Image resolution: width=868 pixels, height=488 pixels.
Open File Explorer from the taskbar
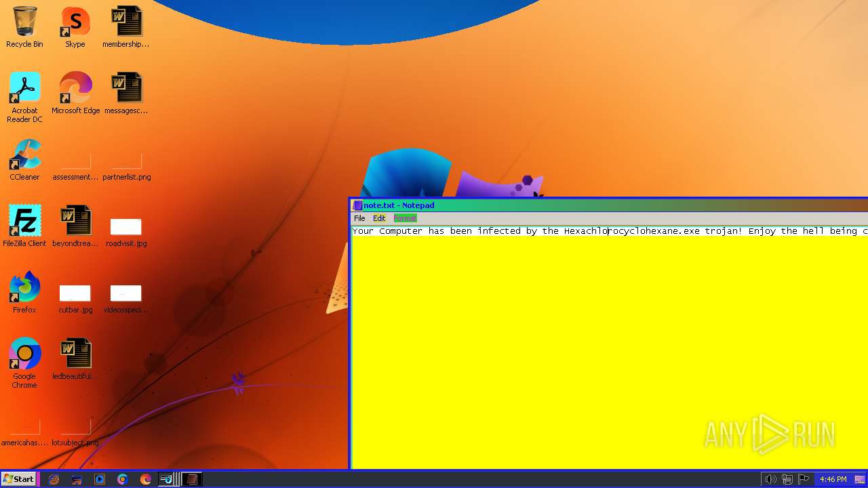pyautogui.click(x=77, y=479)
